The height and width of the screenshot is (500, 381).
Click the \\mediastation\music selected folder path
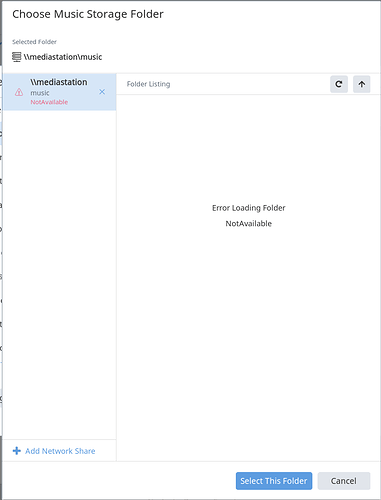(63, 57)
